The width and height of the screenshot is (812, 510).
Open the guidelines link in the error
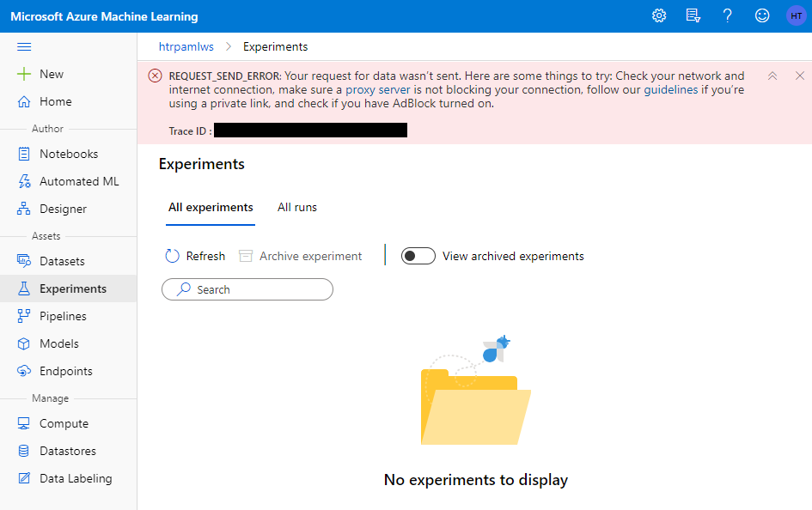(670, 89)
